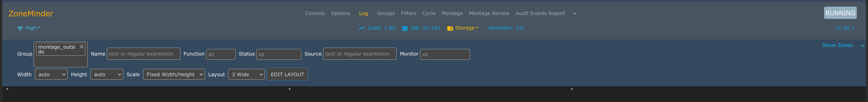Click the bandwidth wifi icon beside High

pos(20,28)
